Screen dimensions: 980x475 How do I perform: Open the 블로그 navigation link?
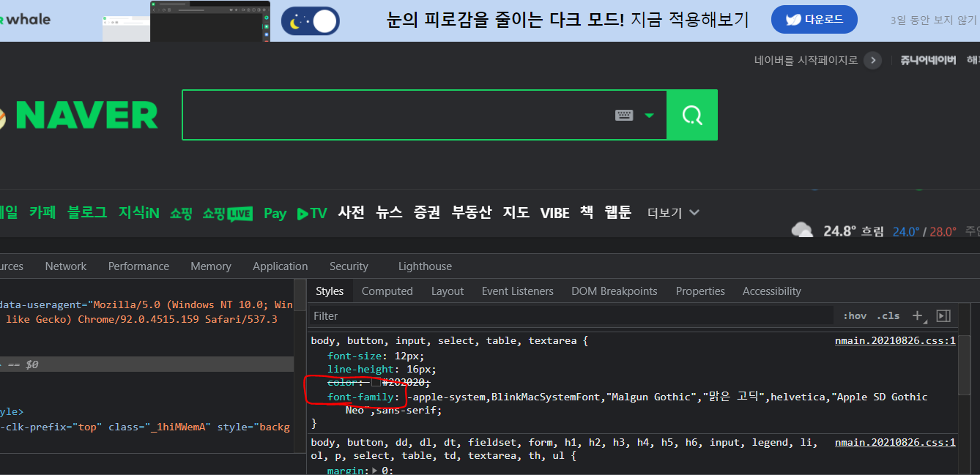click(x=87, y=212)
